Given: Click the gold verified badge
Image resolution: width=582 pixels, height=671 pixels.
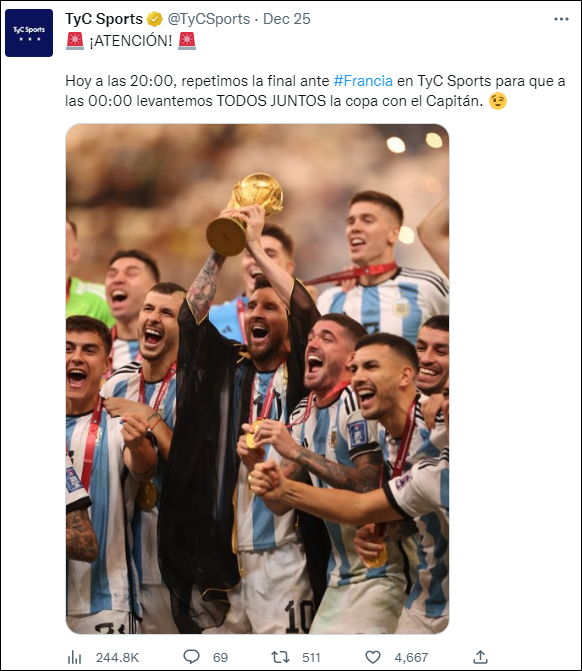Looking at the screenshot, I should click(155, 19).
